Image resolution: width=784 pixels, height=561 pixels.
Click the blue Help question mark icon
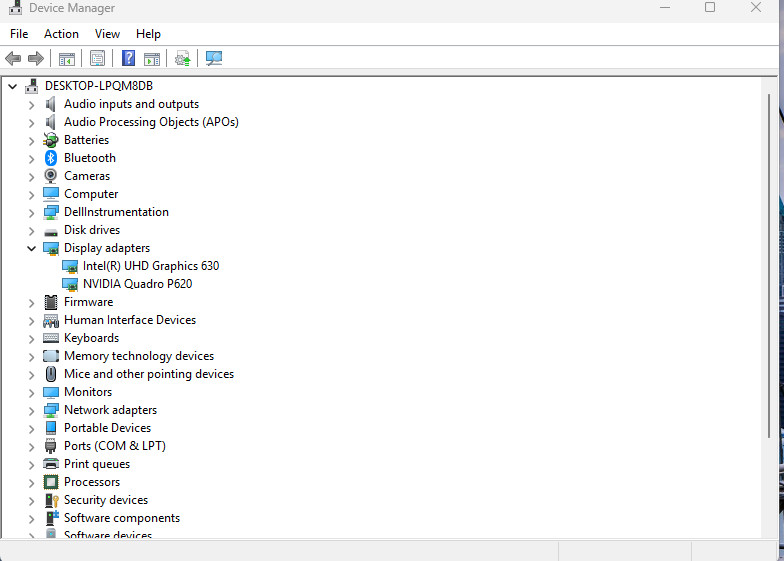coord(128,58)
